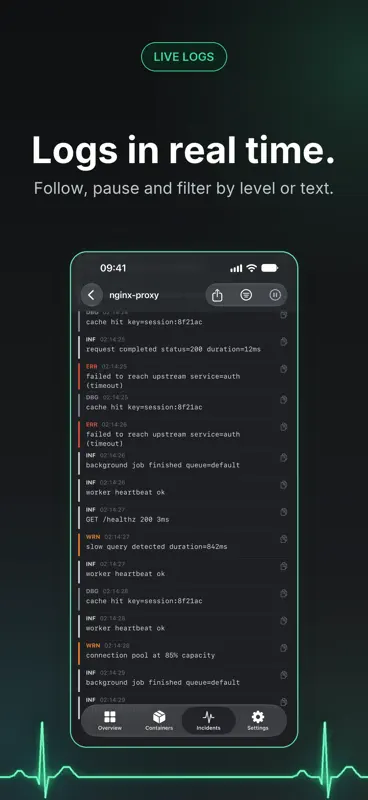Copy the 02:14:29 background job finished line
The height and width of the screenshot is (800, 368).
(284, 675)
